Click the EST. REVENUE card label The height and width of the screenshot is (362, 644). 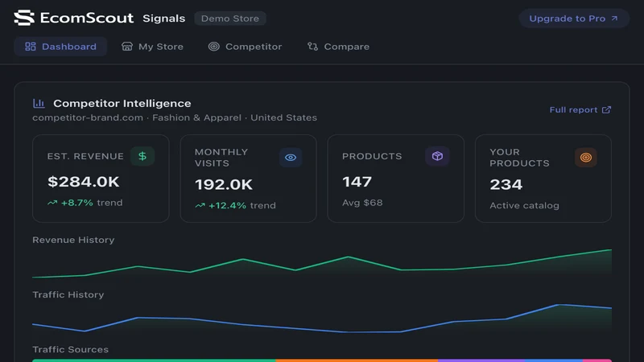tap(85, 156)
